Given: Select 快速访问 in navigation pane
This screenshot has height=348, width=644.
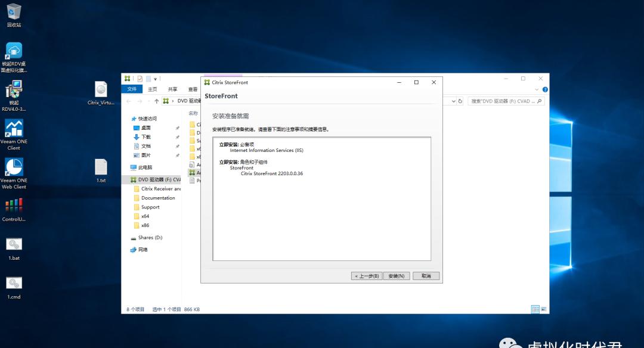Looking at the screenshot, I should [147, 119].
